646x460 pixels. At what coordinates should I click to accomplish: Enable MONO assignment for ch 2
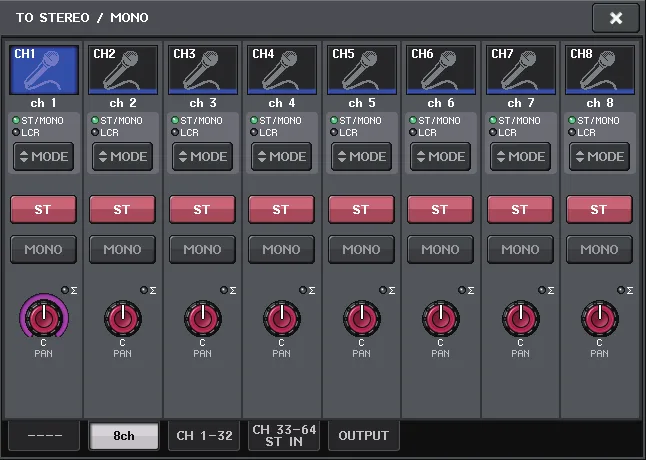pos(122,250)
